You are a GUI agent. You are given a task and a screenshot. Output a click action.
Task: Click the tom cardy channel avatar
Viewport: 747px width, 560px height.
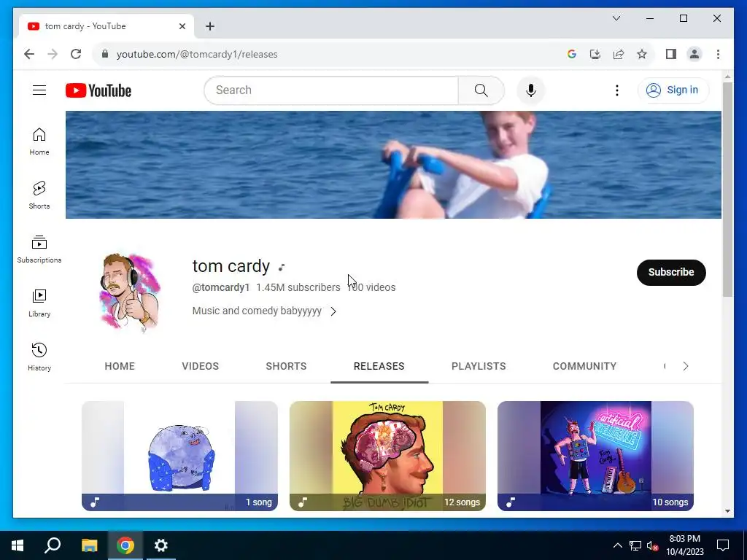[x=130, y=291]
